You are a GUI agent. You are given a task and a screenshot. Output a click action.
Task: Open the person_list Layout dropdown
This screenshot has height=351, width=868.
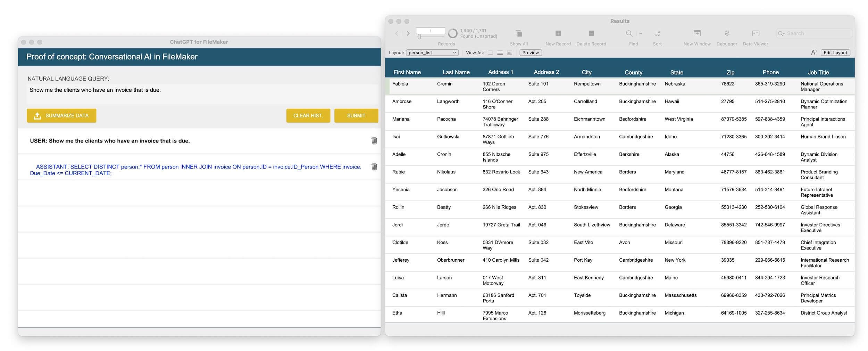432,53
